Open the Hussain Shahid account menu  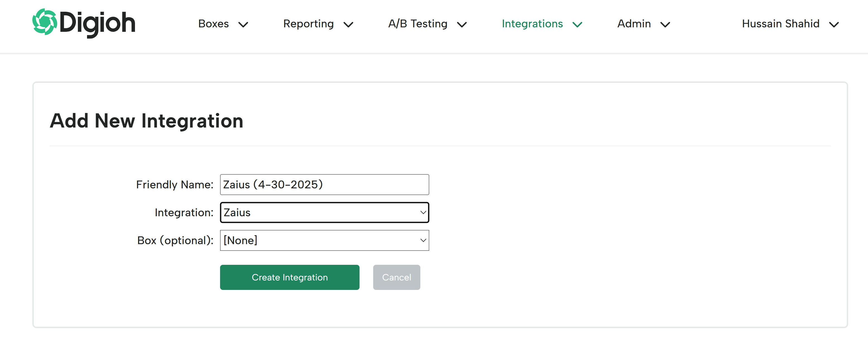[x=790, y=24]
